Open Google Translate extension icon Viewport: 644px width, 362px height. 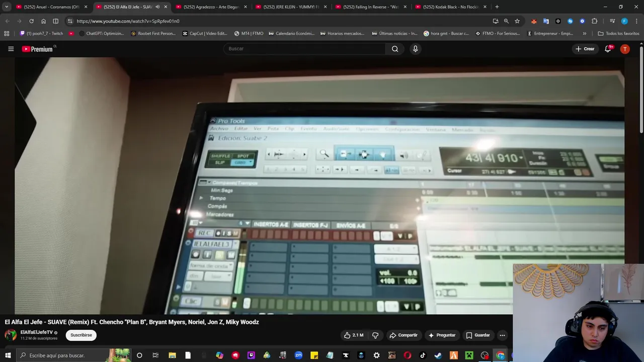(x=546, y=21)
